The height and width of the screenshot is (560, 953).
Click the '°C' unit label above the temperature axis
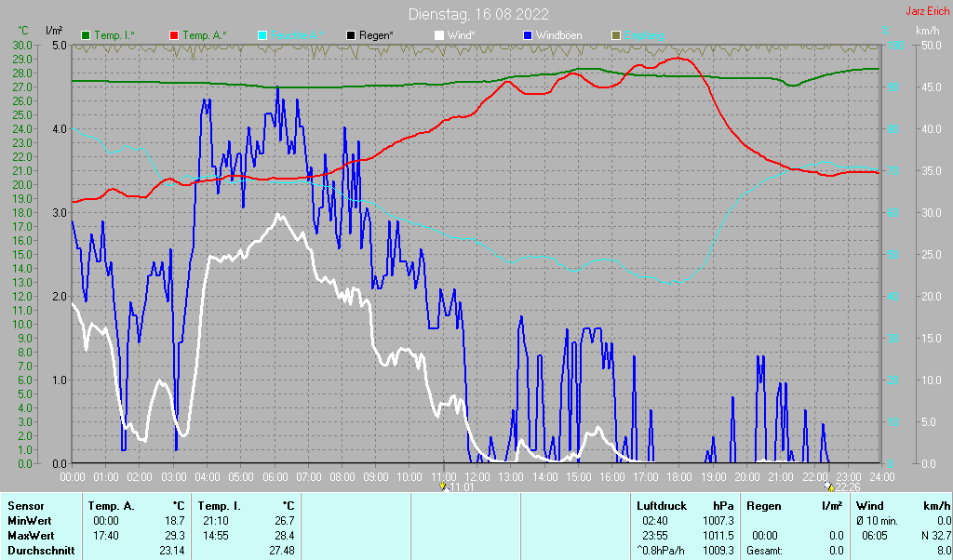pyautogui.click(x=23, y=31)
